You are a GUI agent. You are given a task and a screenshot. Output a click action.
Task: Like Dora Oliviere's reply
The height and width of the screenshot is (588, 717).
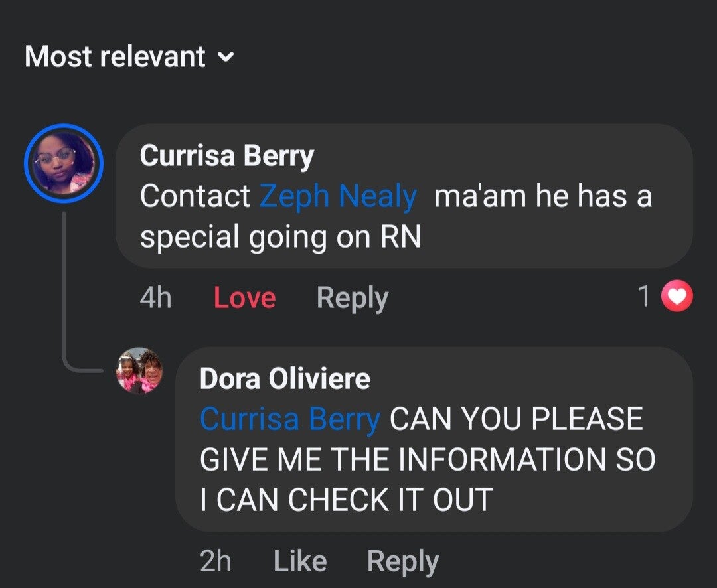click(299, 562)
